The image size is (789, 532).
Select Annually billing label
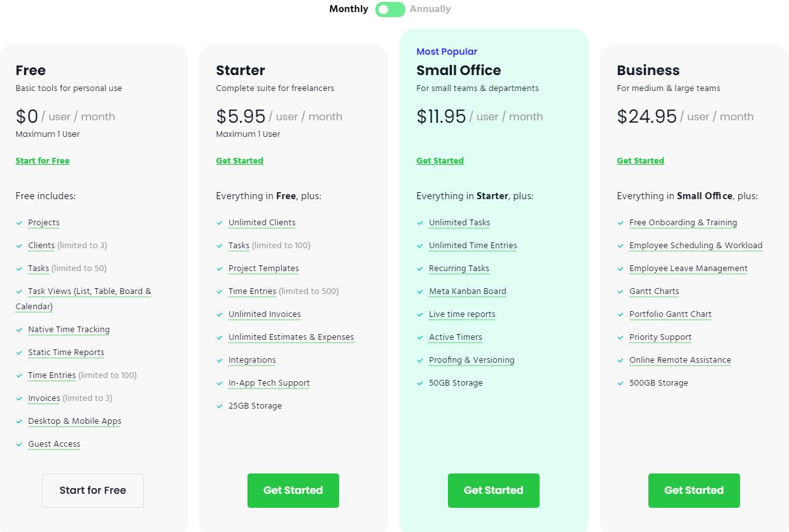click(430, 9)
